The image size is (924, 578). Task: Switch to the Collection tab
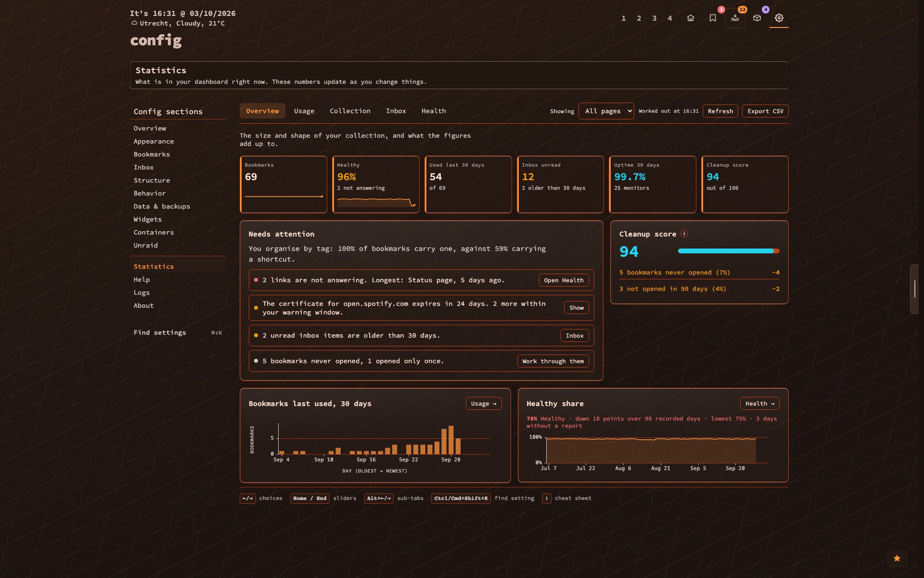tap(350, 111)
